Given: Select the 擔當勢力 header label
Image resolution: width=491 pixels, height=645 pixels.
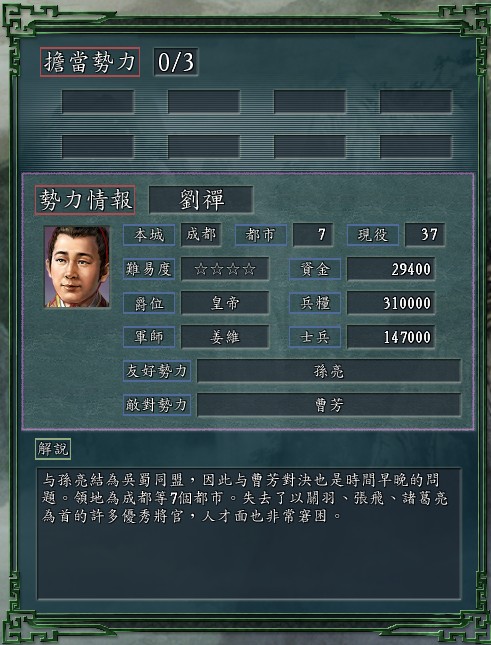Looking at the screenshot, I should click(x=90, y=62).
